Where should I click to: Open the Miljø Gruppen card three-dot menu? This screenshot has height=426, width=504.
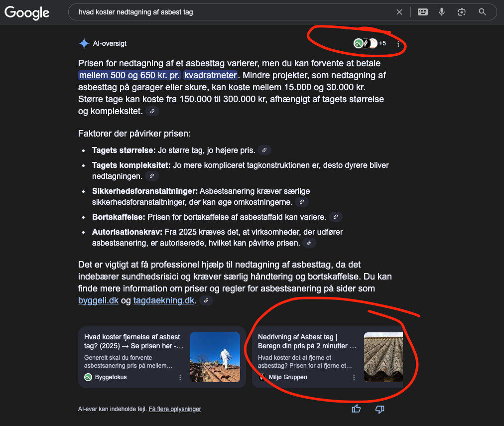(x=354, y=377)
